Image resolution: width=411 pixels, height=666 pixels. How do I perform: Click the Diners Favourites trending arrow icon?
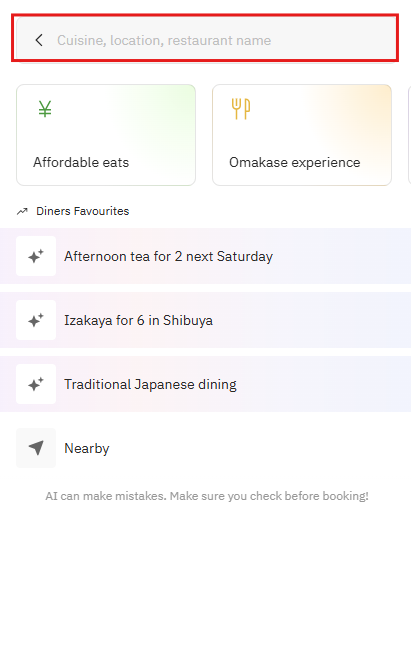[x=22, y=211]
